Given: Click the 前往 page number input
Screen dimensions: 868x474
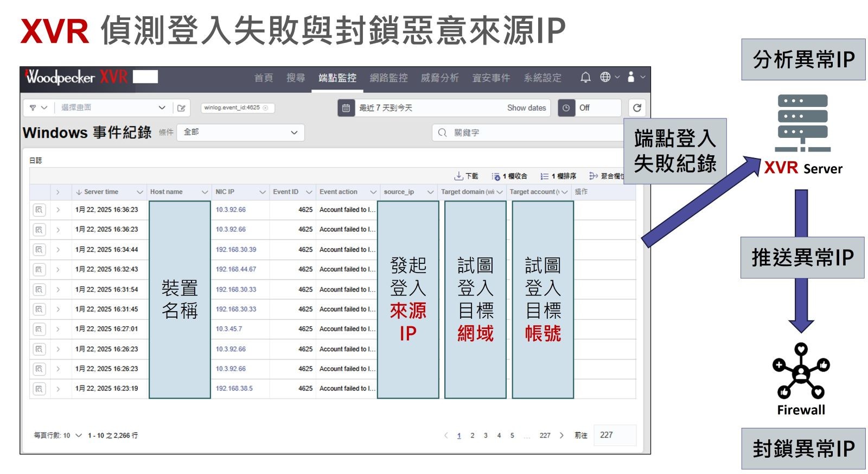Looking at the screenshot, I should tap(615, 435).
